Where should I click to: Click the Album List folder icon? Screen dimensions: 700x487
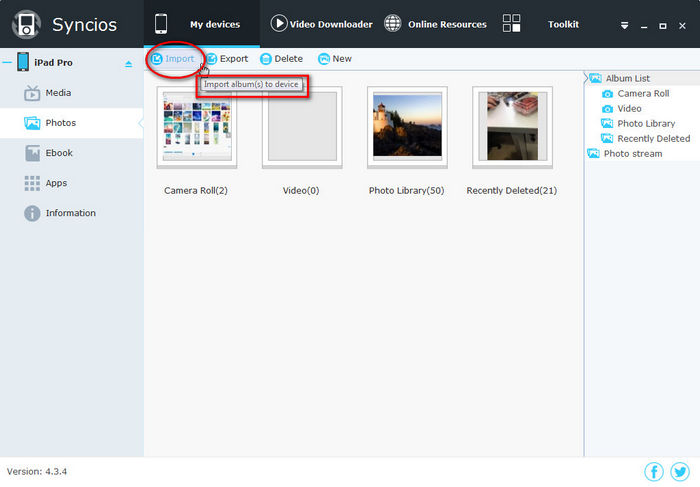pos(596,78)
